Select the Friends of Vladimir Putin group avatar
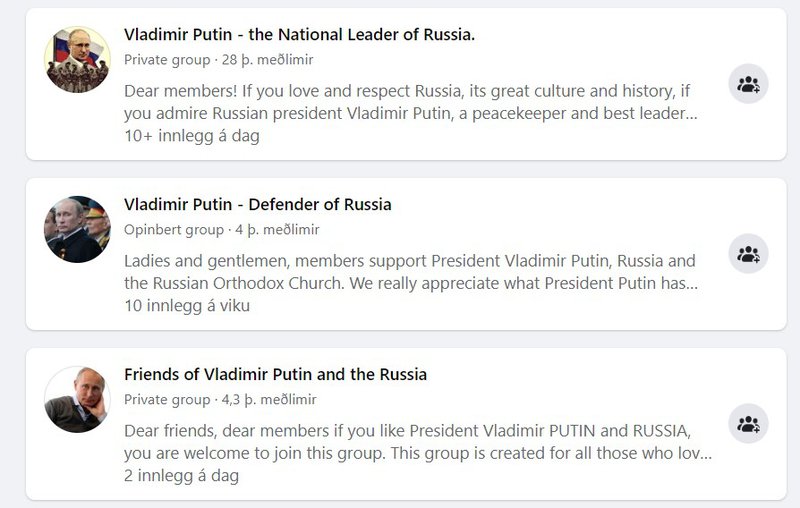The image size is (800, 508). click(x=77, y=399)
